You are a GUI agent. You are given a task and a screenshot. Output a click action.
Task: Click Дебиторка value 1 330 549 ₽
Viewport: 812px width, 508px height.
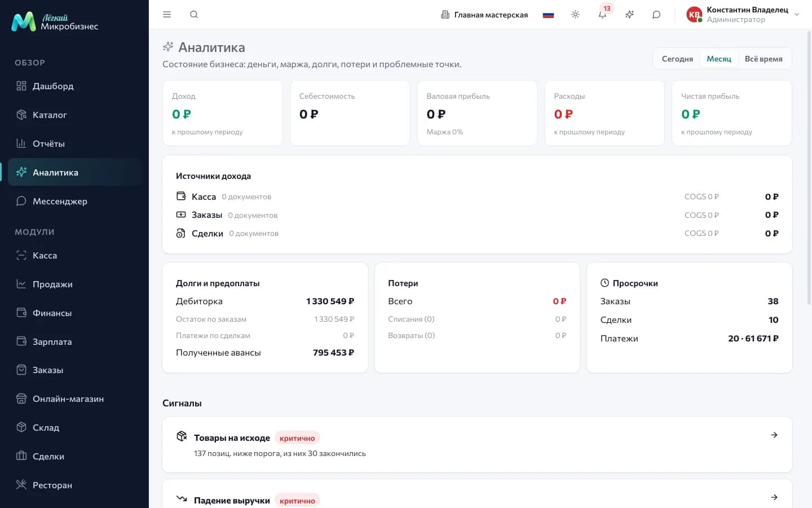pos(330,301)
